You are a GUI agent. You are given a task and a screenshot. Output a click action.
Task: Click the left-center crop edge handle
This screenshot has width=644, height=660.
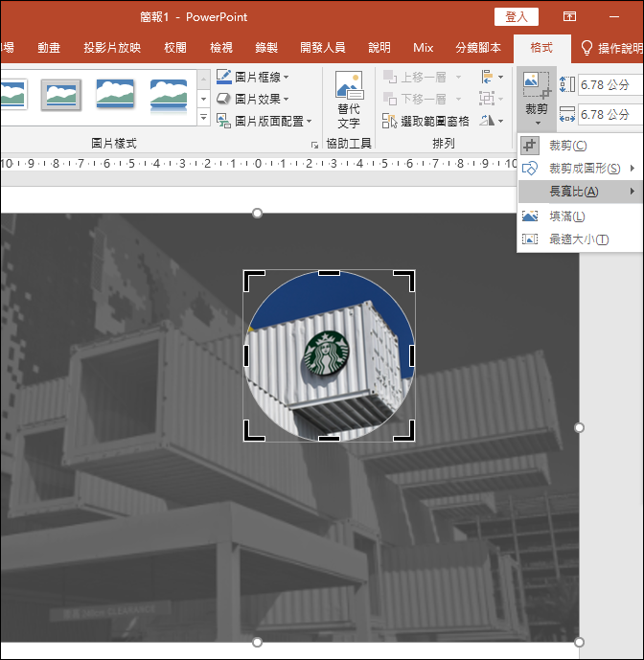coord(246,355)
